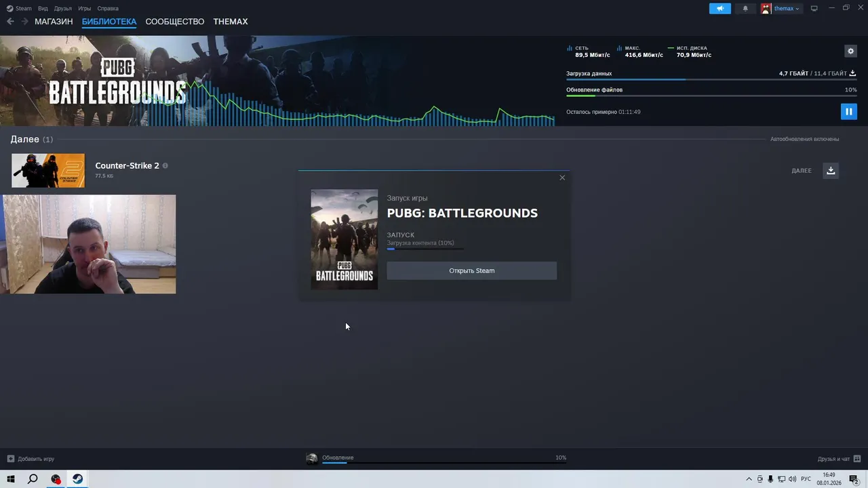Open downloads settings gear
This screenshot has height=488, width=868.
click(x=850, y=51)
